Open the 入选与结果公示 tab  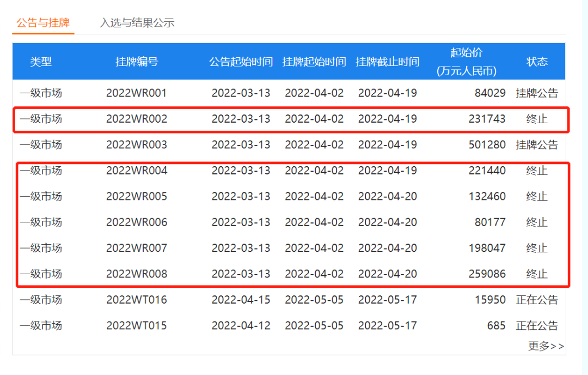[x=137, y=23]
